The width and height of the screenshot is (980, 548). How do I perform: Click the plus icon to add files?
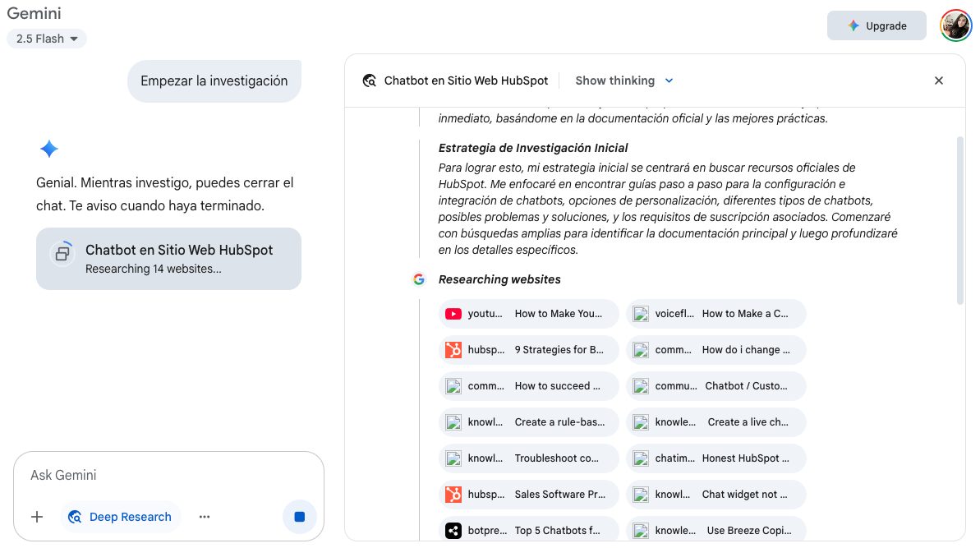pyautogui.click(x=37, y=517)
